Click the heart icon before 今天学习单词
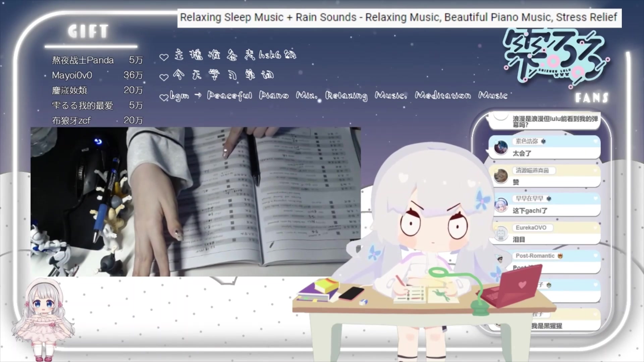The height and width of the screenshot is (362, 644). [x=164, y=77]
